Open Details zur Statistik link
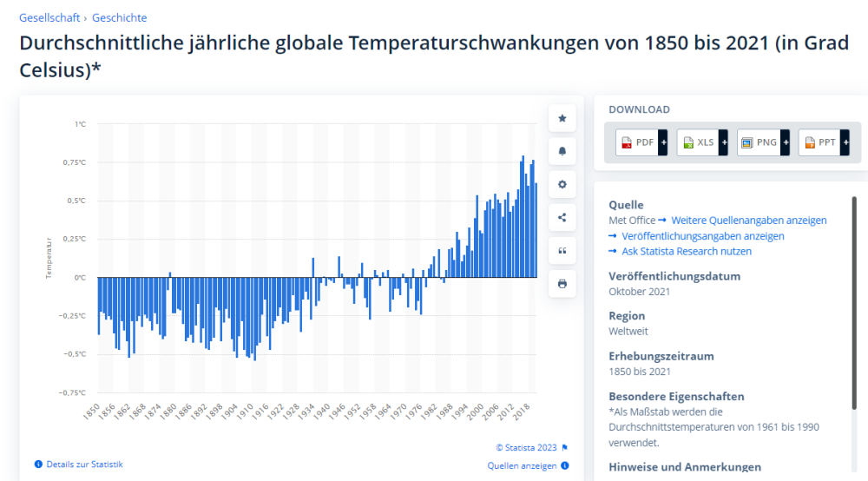Screen dimensions: 868x481 (x=84, y=465)
